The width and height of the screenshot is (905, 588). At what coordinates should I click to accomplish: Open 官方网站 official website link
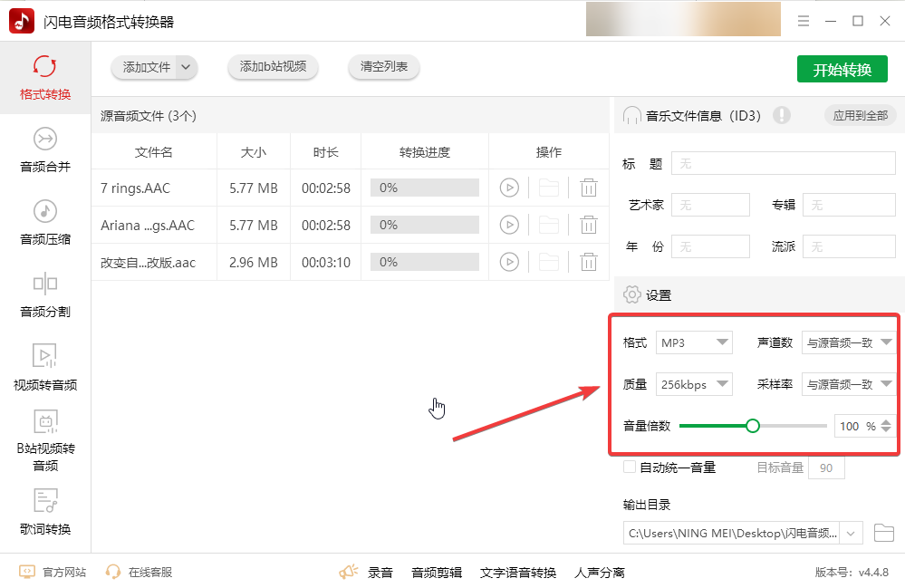click(53, 572)
